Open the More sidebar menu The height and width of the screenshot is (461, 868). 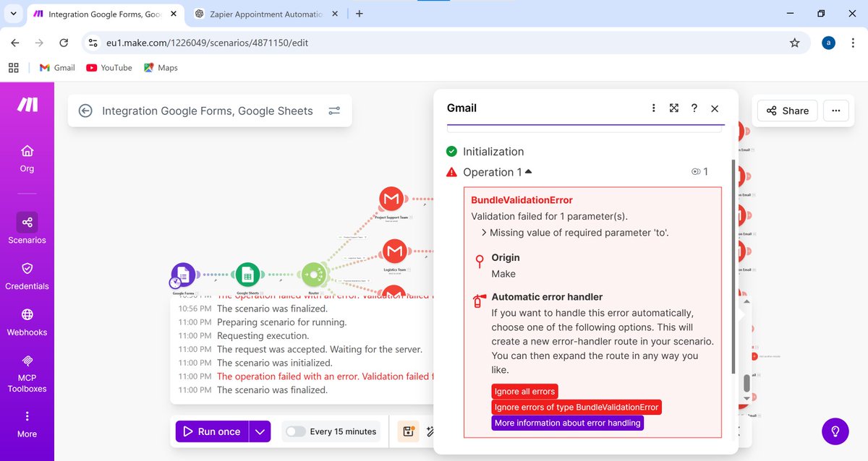tap(27, 423)
